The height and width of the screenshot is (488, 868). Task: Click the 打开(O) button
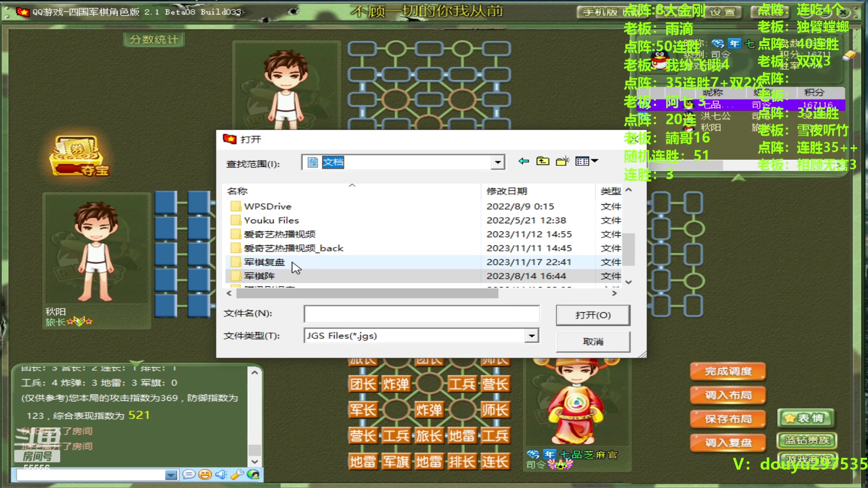coord(593,315)
